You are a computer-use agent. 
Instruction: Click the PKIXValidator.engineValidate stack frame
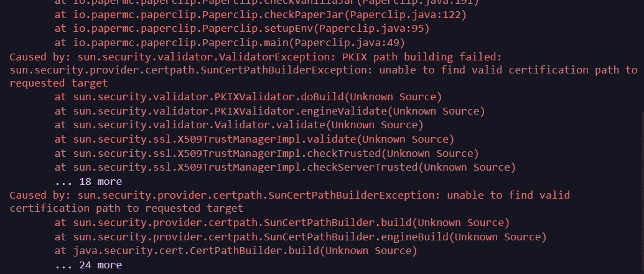(269, 111)
